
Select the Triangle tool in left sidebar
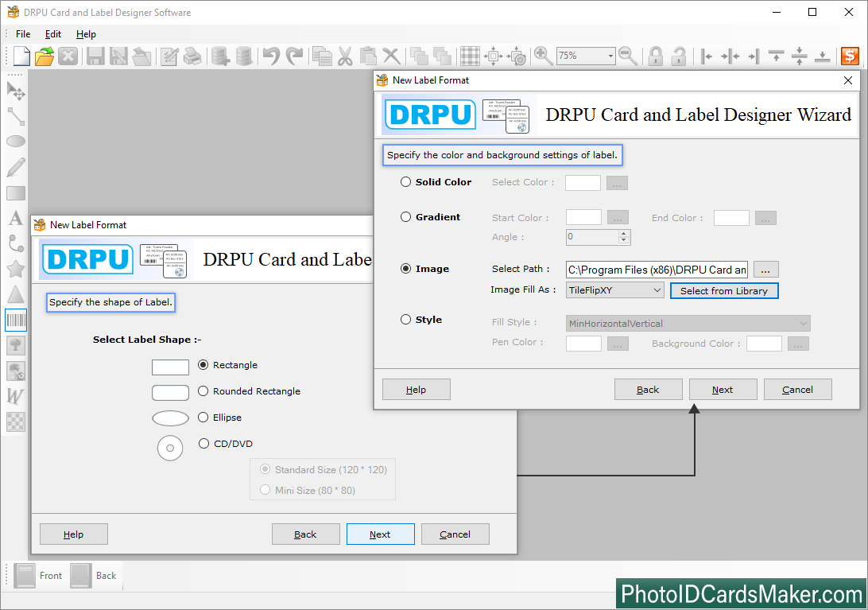16,295
